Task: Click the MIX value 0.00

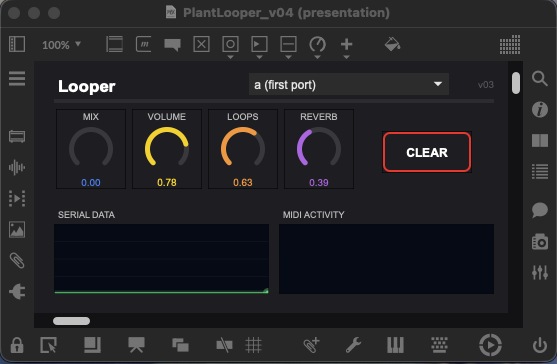Action: (x=91, y=183)
